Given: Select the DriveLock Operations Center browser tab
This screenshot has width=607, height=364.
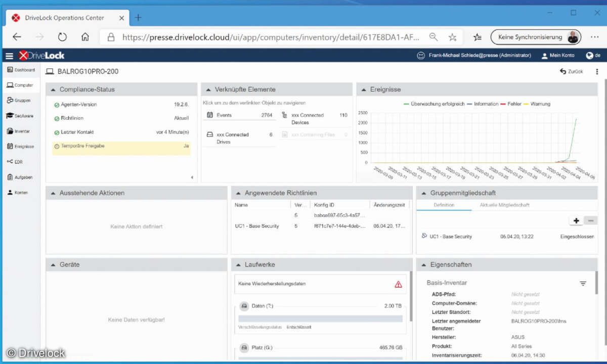Looking at the screenshot, I should (x=68, y=18).
